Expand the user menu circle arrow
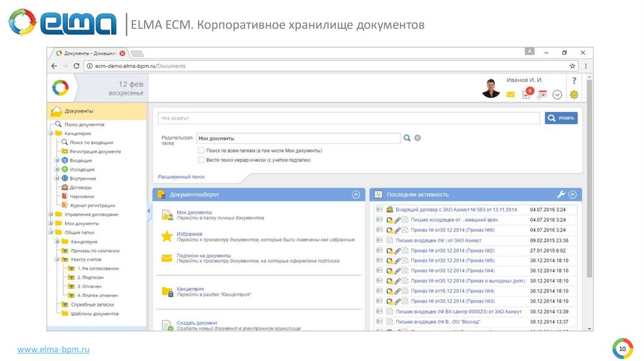Screen dimensions: 644x361 click(557, 95)
